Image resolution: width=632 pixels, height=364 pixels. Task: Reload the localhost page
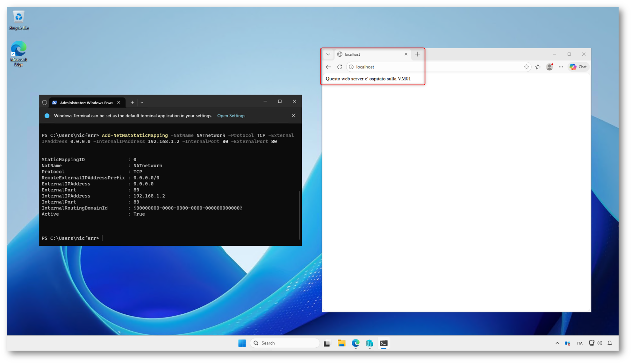tap(340, 67)
